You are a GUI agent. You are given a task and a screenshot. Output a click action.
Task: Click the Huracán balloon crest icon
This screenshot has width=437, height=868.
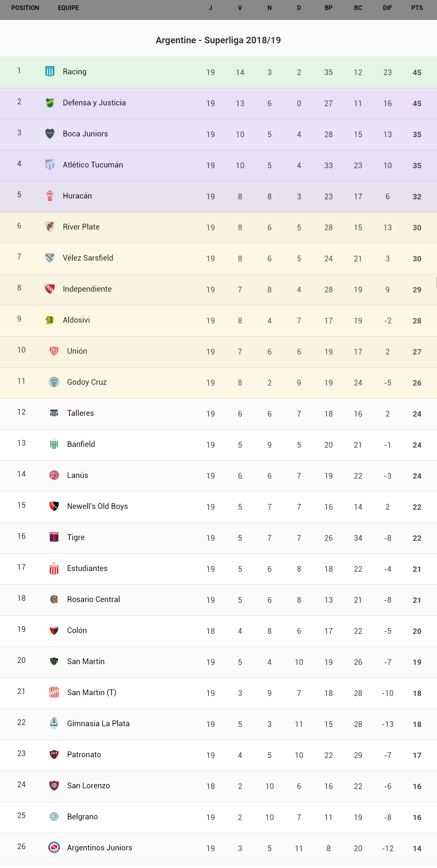click(x=50, y=196)
